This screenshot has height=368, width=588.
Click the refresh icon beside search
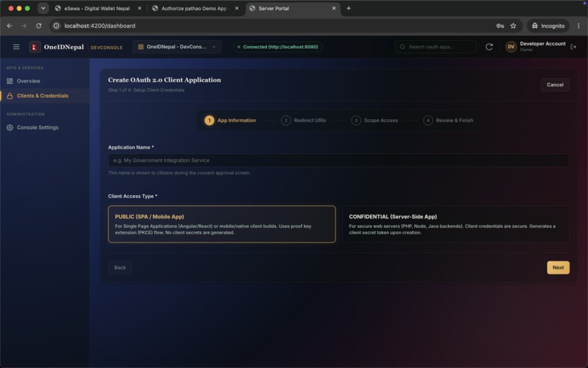tap(489, 47)
